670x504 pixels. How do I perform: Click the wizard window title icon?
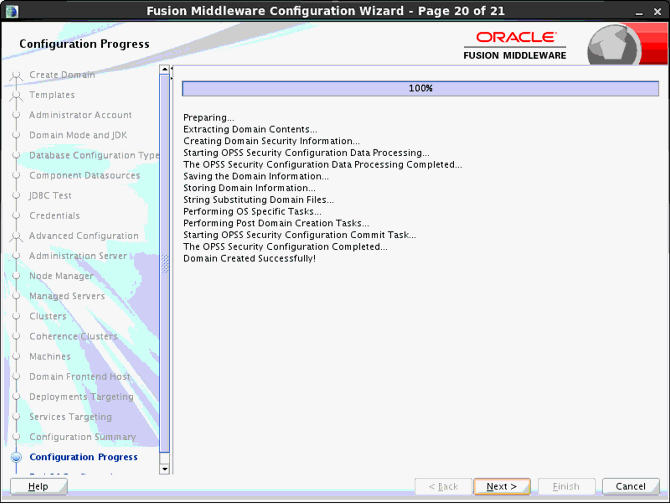[x=12, y=11]
